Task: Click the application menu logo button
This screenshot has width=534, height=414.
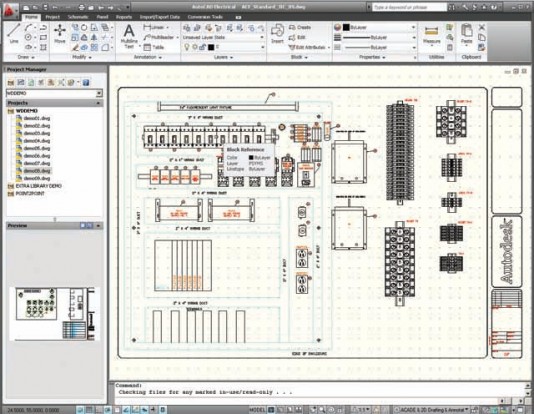Action: tap(10, 9)
